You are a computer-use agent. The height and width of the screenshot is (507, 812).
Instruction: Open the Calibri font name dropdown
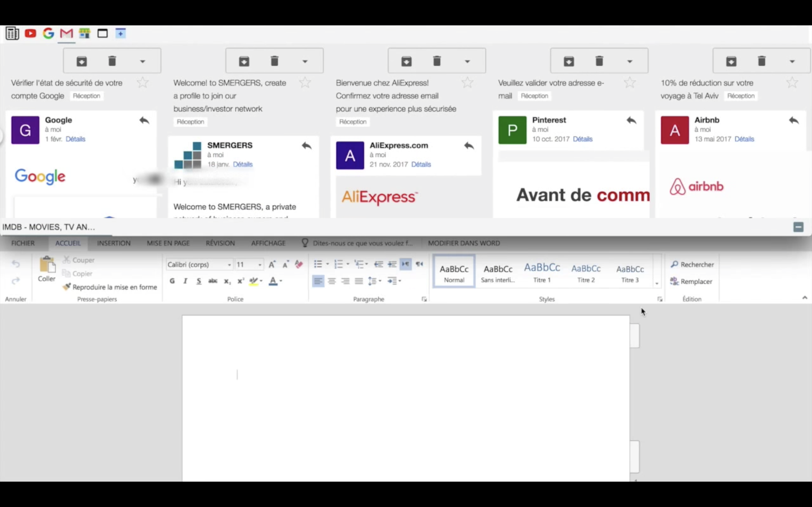click(x=230, y=265)
